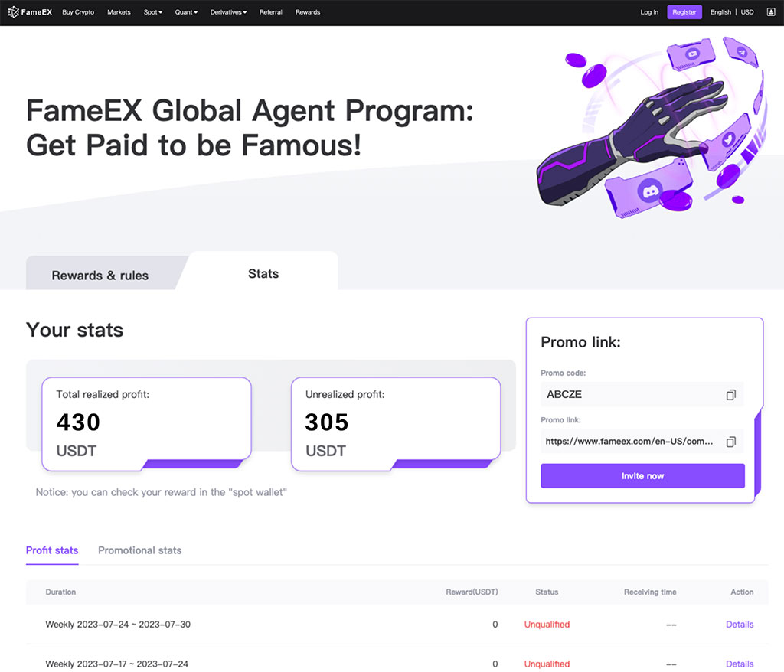Click the Duration column header
Image resolution: width=784 pixels, height=672 pixels.
pos(60,592)
